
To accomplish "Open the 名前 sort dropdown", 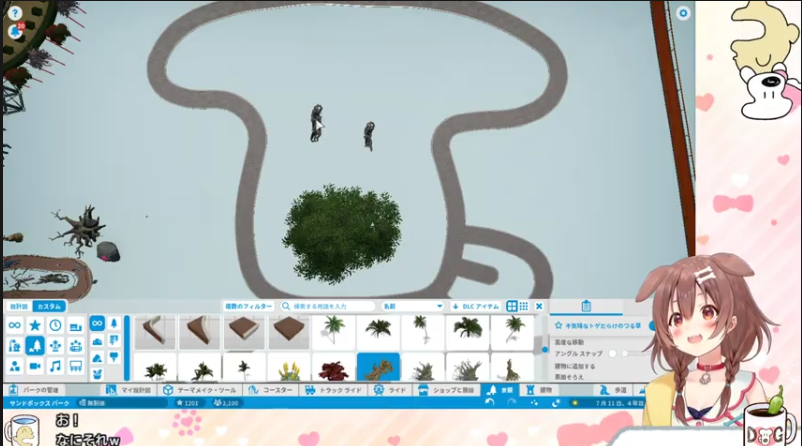I will click(x=413, y=306).
